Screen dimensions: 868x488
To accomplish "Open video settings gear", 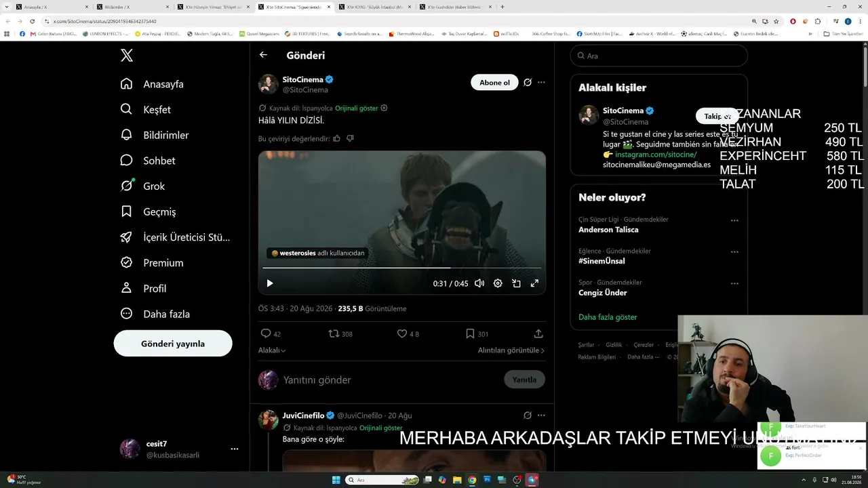I will (x=498, y=283).
